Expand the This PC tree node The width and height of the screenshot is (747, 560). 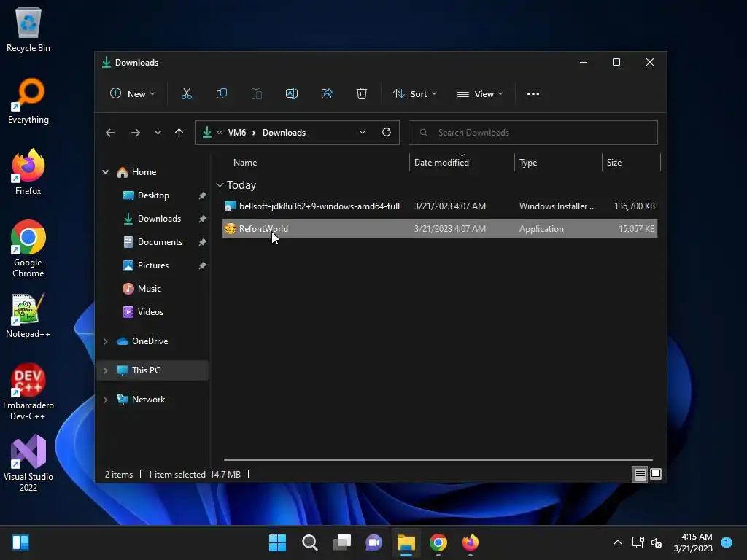105,370
